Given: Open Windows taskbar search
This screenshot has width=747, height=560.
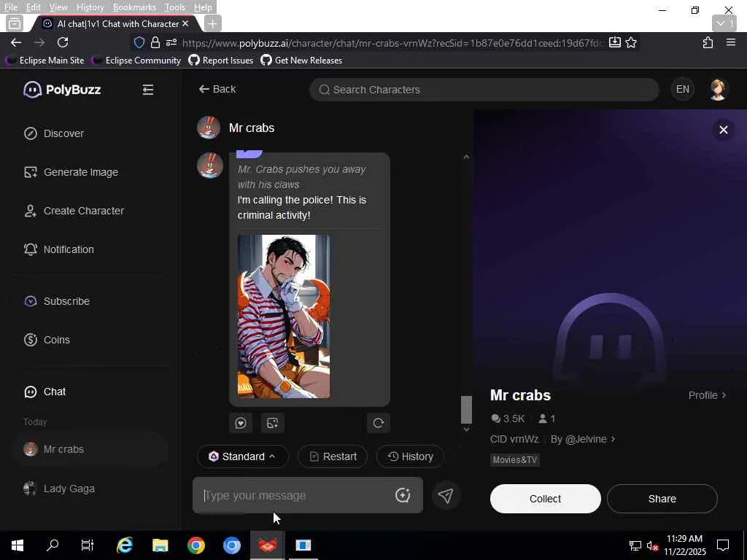Looking at the screenshot, I should tap(53, 545).
